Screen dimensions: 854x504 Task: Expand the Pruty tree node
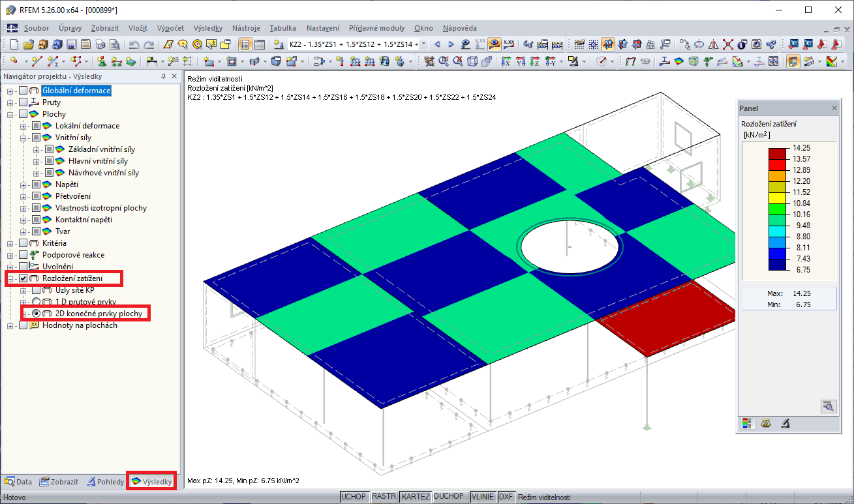pyautogui.click(x=10, y=102)
